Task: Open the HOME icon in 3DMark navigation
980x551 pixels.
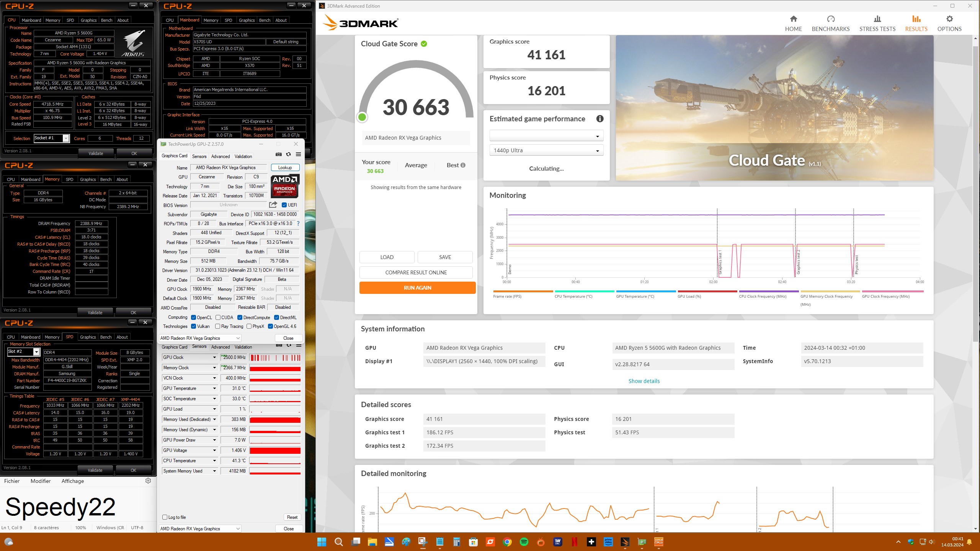Action: (793, 19)
